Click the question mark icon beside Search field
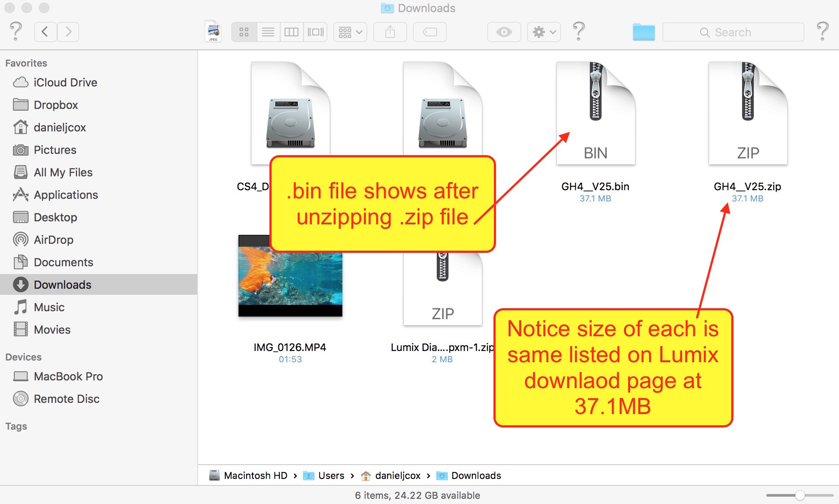 [x=823, y=32]
